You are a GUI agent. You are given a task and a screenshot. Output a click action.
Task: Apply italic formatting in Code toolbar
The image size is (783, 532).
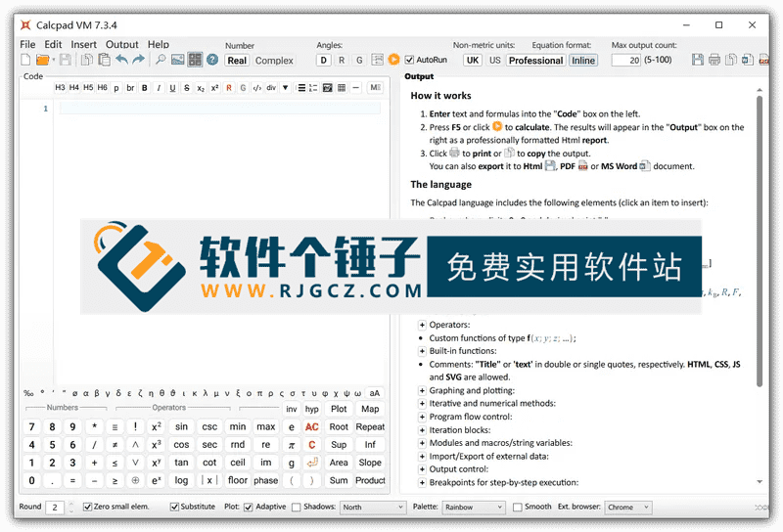[159, 88]
